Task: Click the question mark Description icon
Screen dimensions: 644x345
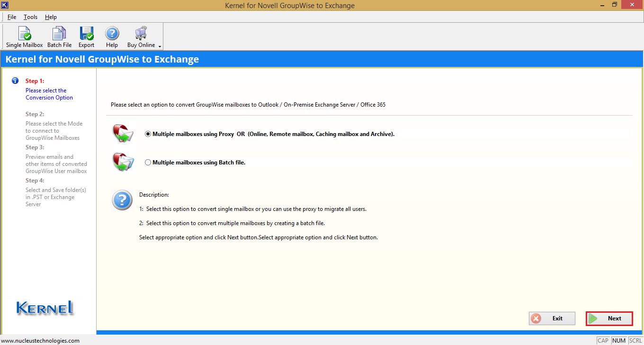Action: tap(122, 200)
